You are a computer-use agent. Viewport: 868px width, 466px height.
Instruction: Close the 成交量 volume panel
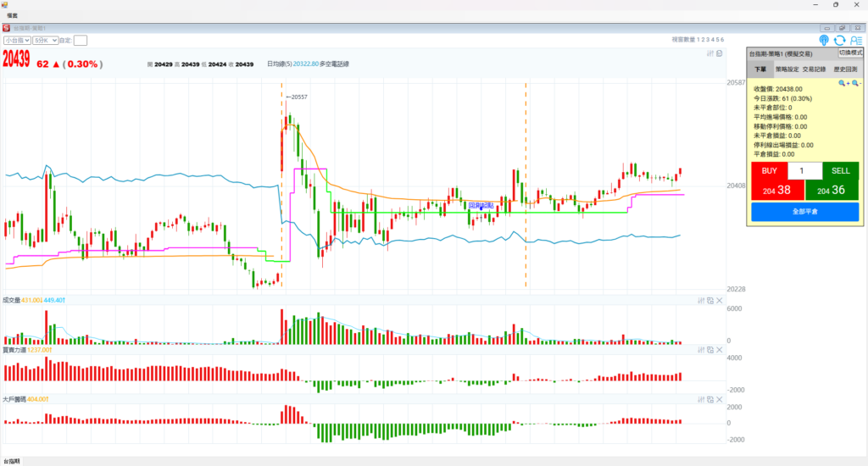pyautogui.click(x=720, y=301)
